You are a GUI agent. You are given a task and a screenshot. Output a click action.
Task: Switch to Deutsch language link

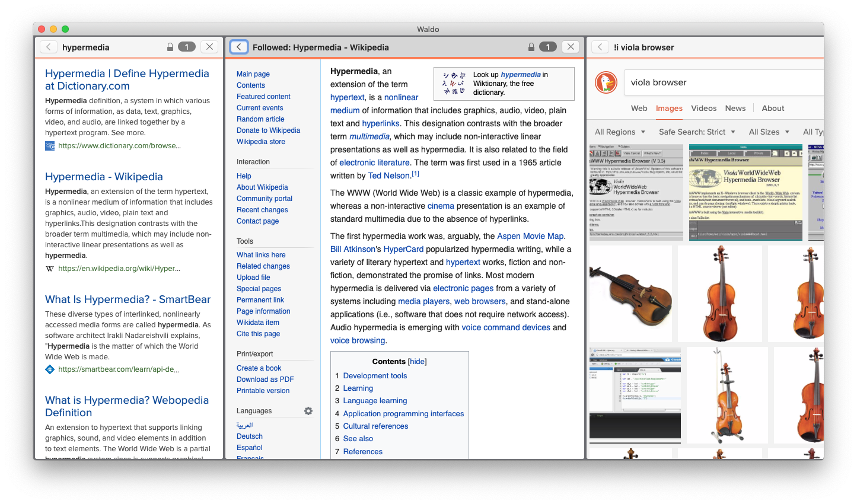click(x=250, y=436)
